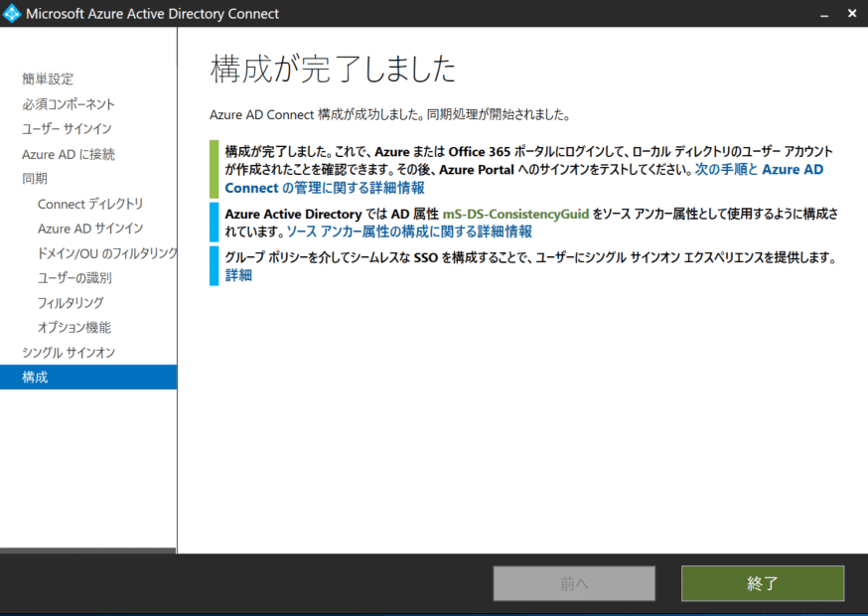Click the disabled 前へ button
Viewport: 868px width, 616px height.
click(574, 583)
